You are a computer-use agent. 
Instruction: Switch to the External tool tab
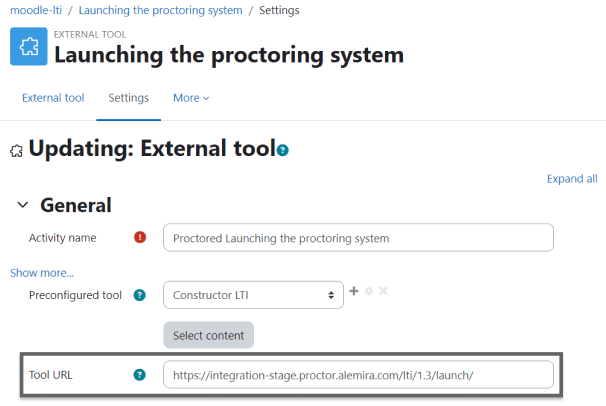(x=53, y=98)
